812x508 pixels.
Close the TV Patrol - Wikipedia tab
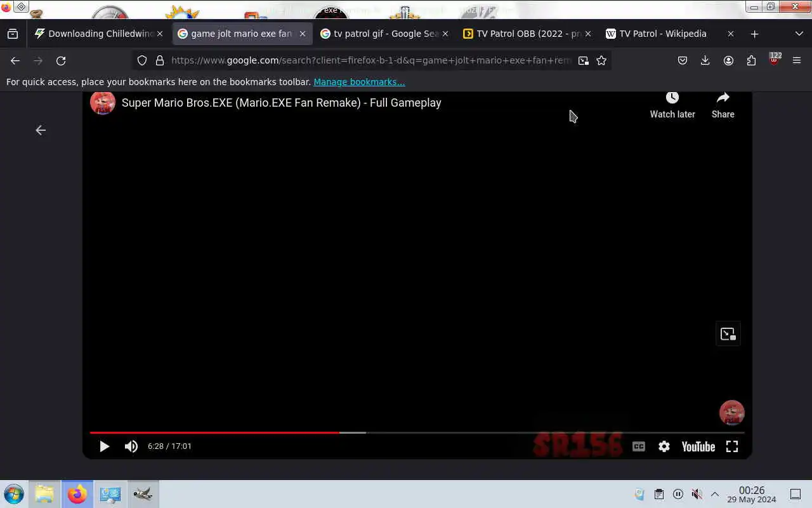[x=731, y=34]
